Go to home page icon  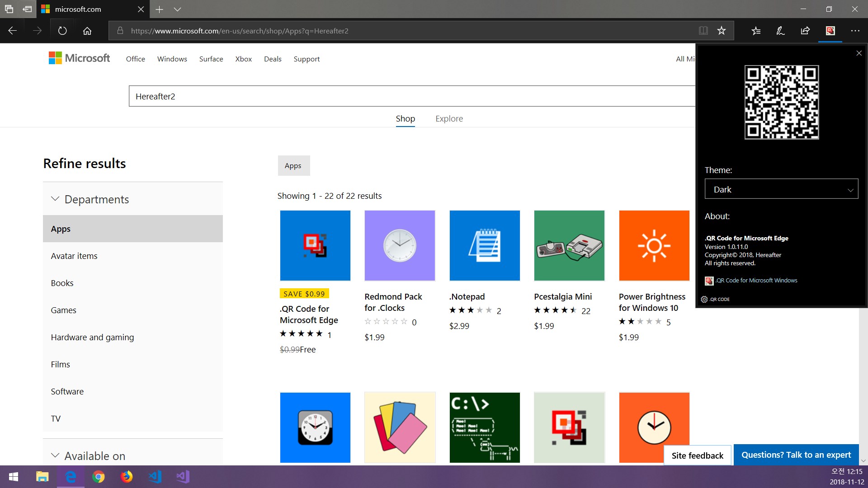pyautogui.click(x=87, y=31)
